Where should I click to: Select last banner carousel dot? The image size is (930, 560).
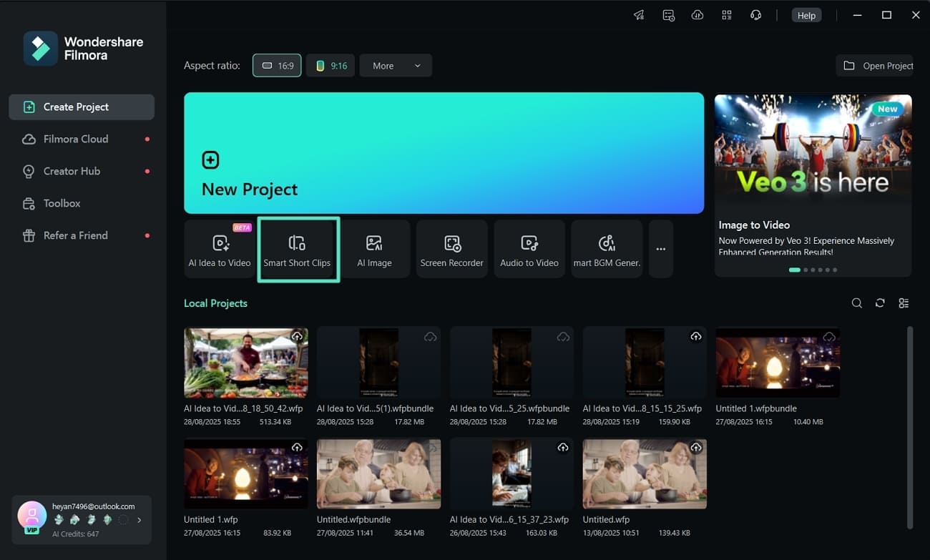pos(835,270)
